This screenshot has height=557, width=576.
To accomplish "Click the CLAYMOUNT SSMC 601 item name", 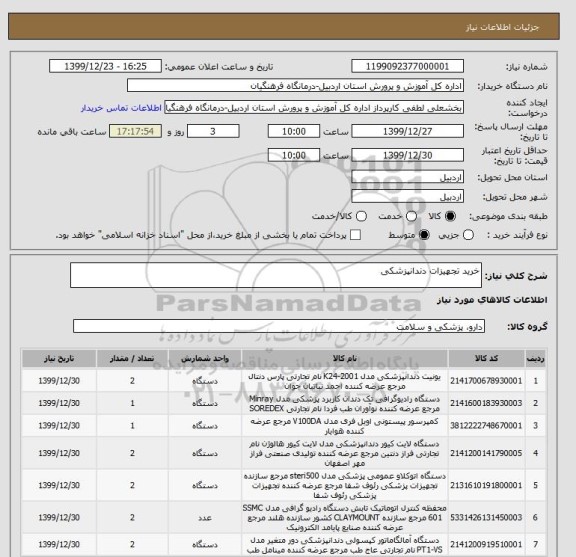I will [345, 518].
